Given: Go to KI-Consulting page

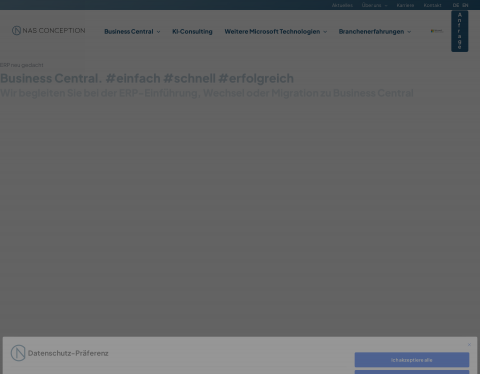Looking at the screenshot, I should [x=192, y=32].
